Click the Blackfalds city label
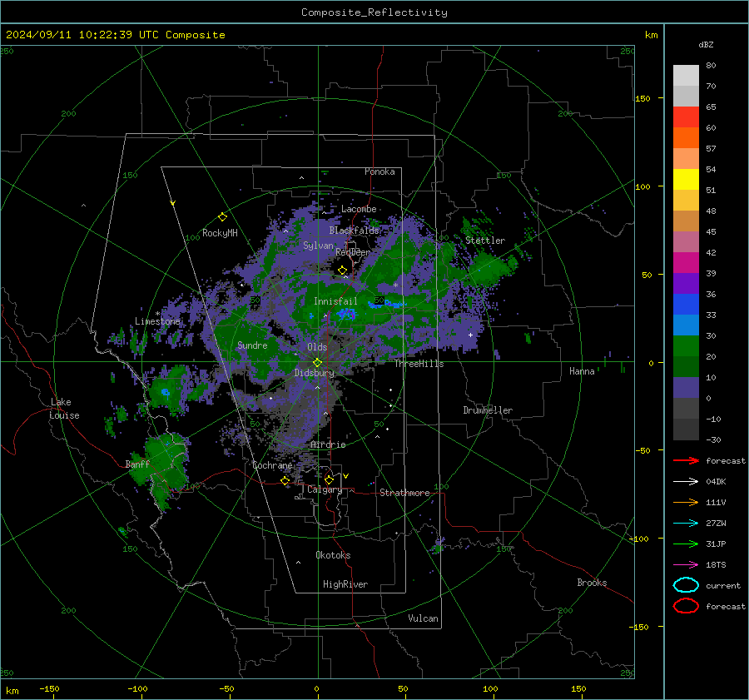 click(354, 231)
